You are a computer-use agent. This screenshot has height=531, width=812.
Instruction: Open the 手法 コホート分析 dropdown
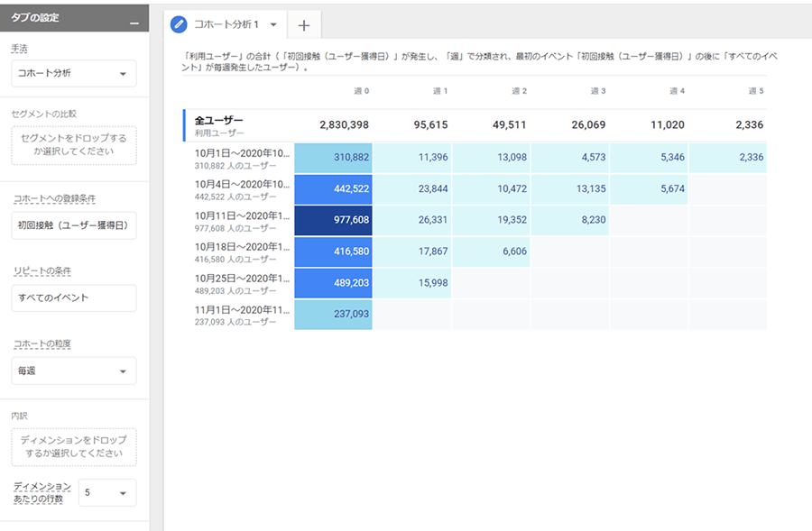[74, 74]
